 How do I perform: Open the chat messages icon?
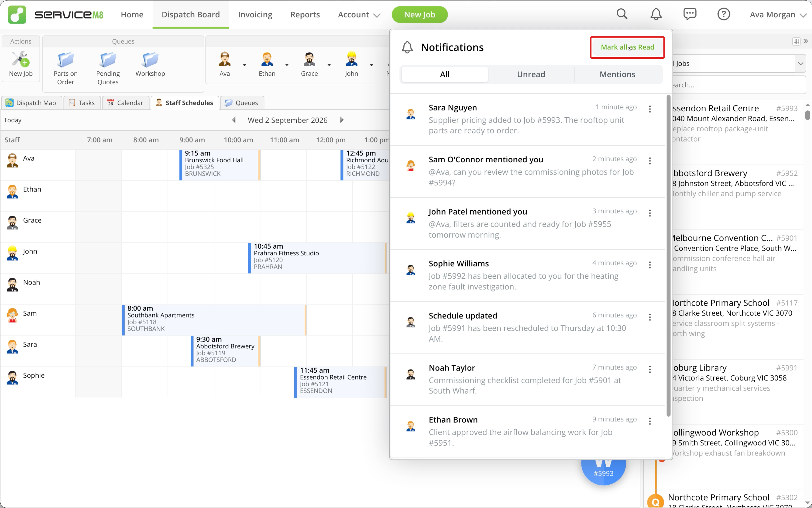(690, 14)
